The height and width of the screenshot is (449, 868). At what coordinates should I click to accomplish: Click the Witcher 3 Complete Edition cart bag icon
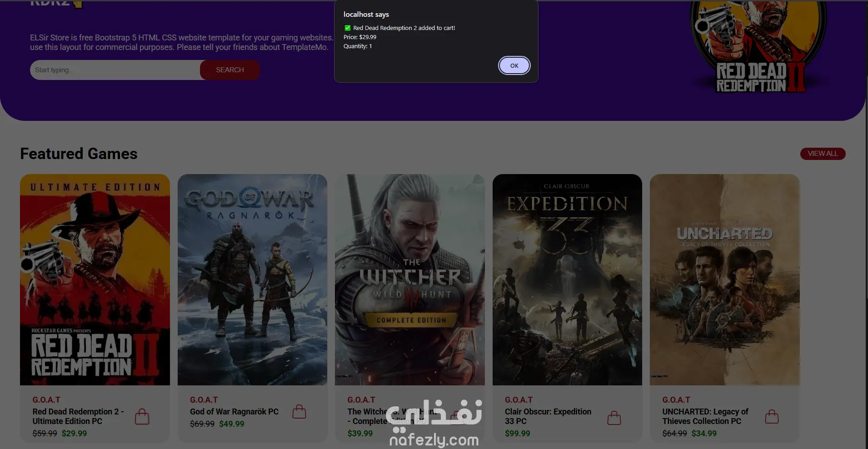pos(457,417)
